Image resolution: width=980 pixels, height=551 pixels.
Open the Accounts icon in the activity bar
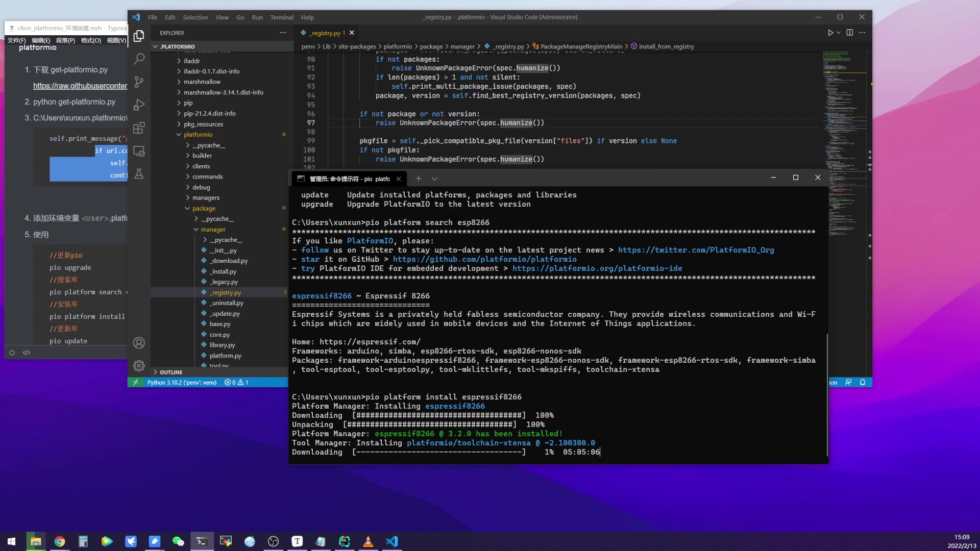click(x=139, y=342)
